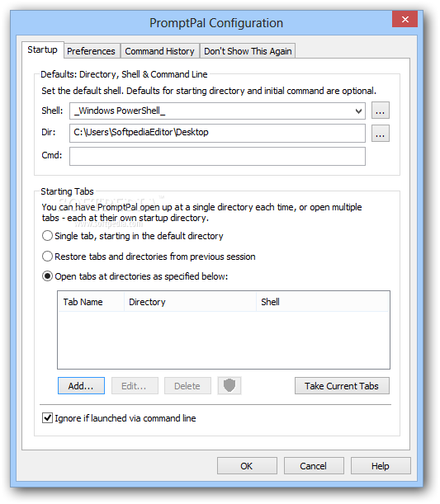The image size is (440, 504).
Task: Switch to the Startup tab
Action: tap(42, 49)
